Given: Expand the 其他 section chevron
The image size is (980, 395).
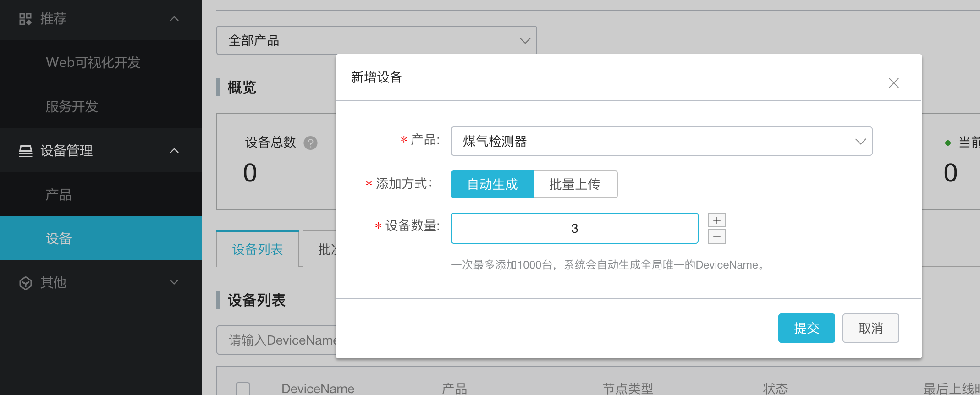Looking at the screenshot, I should pos(174,282).
